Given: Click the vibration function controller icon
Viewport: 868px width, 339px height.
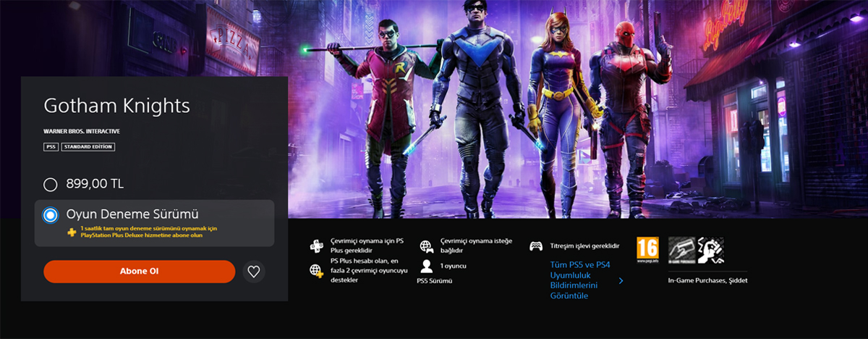Looking at the screenshot, I should pos(536,246).
